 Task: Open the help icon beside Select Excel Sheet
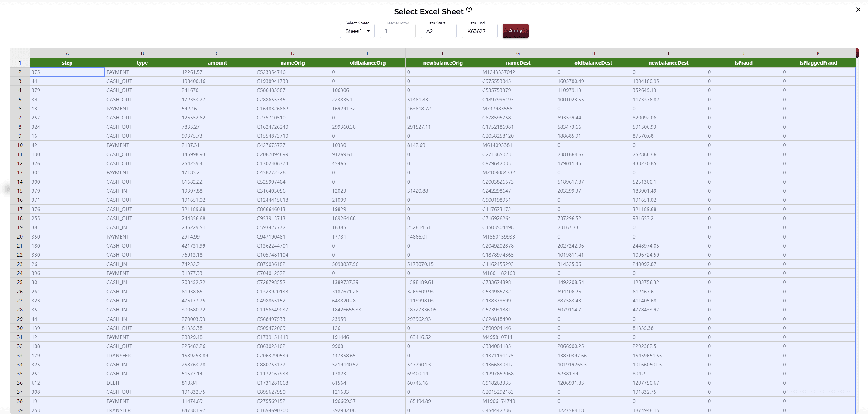[469, 9]
